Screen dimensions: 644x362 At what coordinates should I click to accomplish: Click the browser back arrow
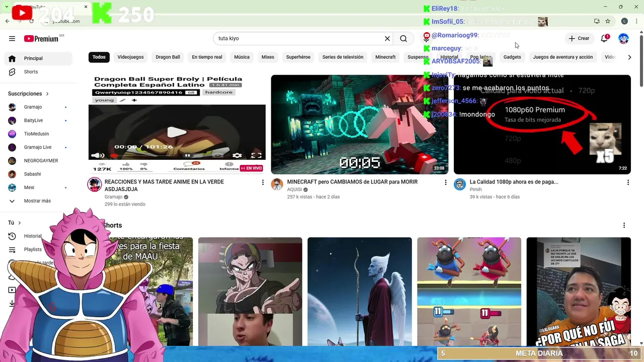click(x=7, y=21)
